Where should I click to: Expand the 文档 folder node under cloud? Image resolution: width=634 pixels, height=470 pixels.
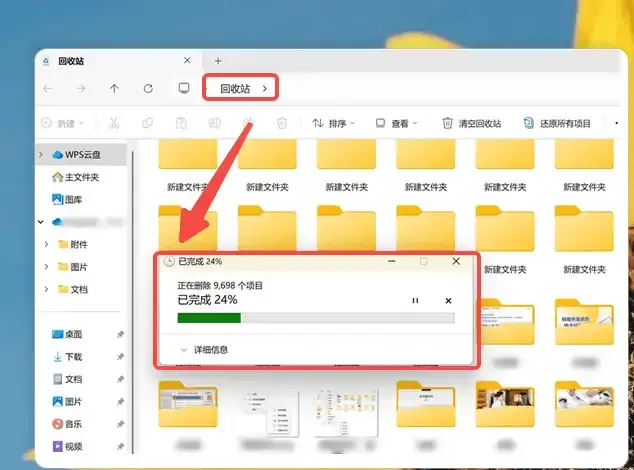coord(46,289)
